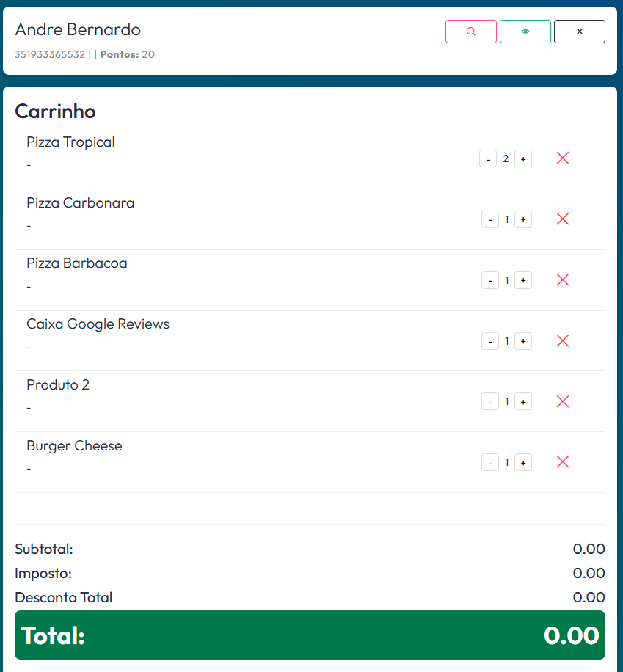Click the green Total bar
Viewport: 623px width, 672px height.
click(x=310, y=635)
